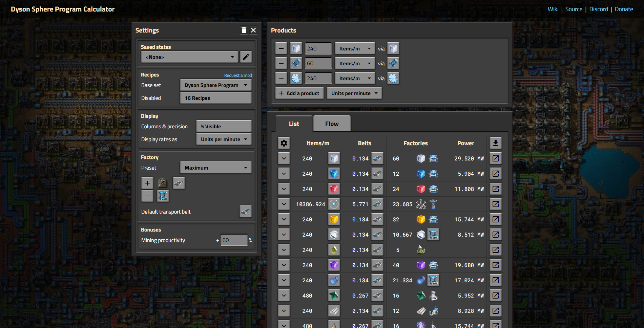The width and height of the screenshot is (644, 328).
Task: Select the belt icon beside the assembler
Action: tap(179, 183)
